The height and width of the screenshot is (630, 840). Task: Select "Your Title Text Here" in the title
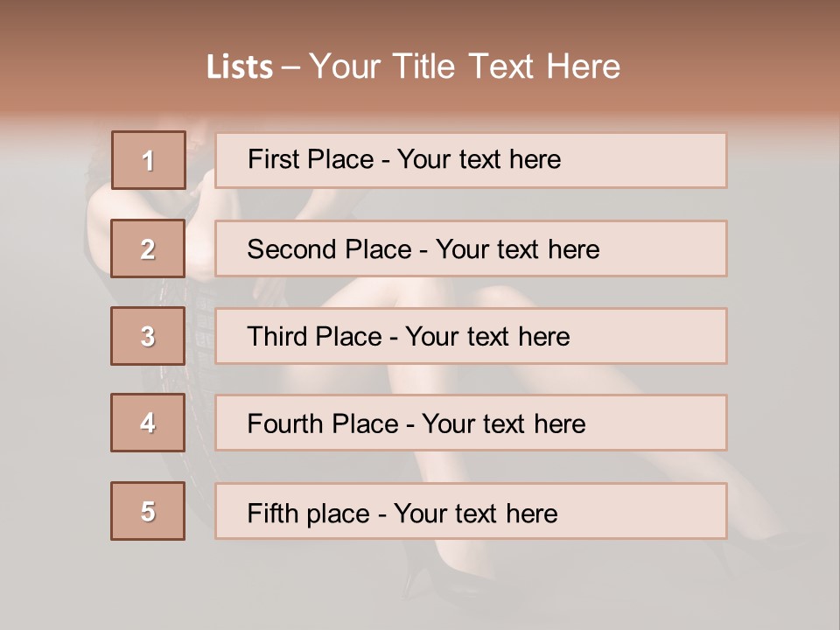(x=465, y=67)
